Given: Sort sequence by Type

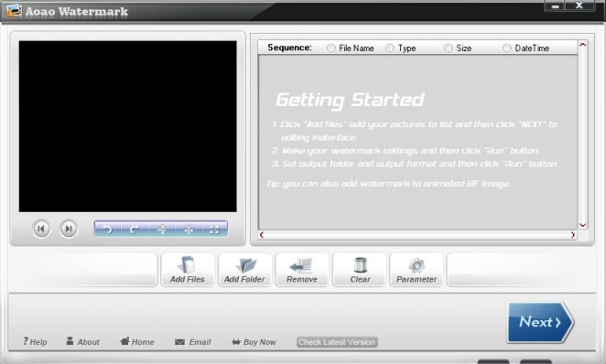Looking at the screenshot, I should 390,48.
